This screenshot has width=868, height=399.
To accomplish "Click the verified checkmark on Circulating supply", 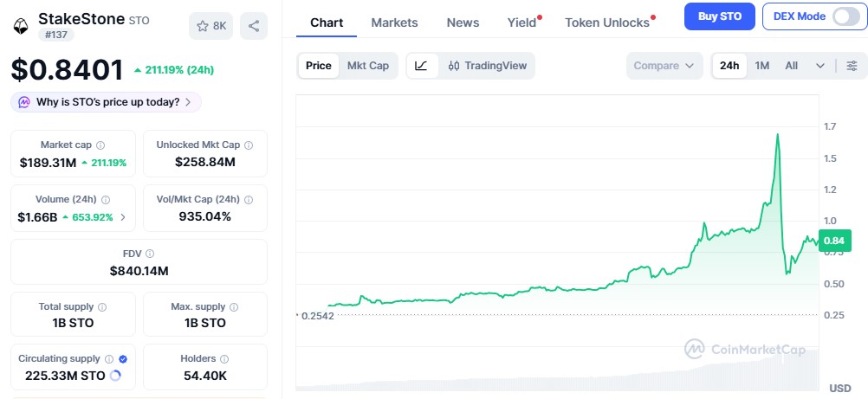I will pyautogui.click(x=123, y=359).
